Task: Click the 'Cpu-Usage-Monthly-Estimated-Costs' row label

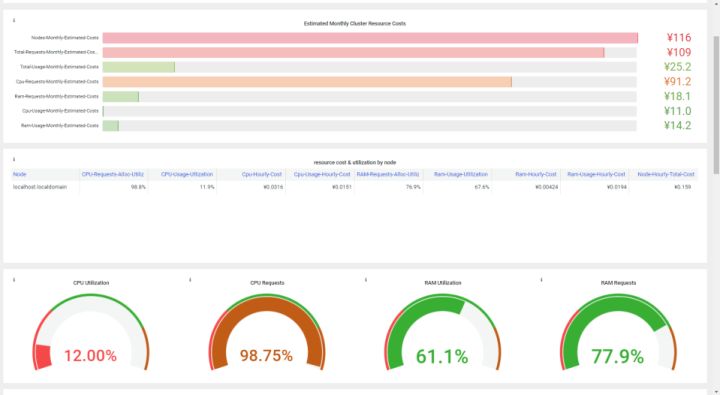Action: tap(60, 111)
